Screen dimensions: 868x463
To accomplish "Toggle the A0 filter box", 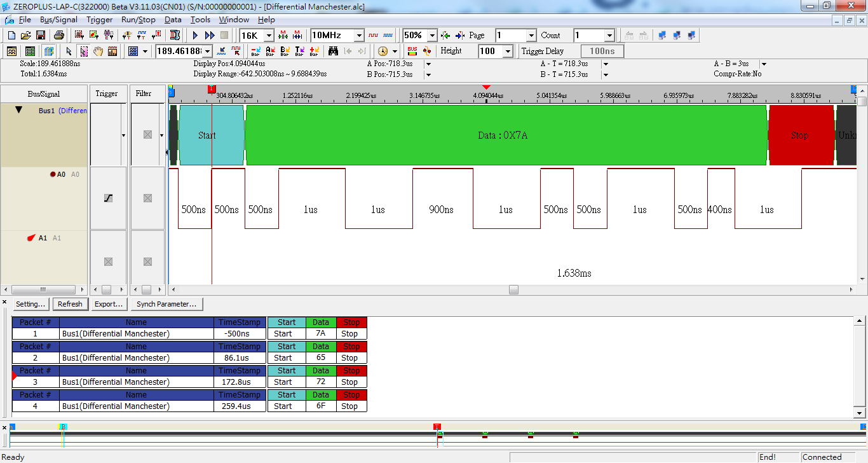I will coord(147,198).
